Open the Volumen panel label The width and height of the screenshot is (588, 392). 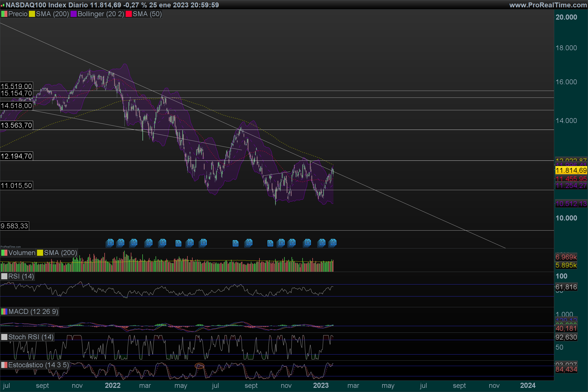click(22, 253)
